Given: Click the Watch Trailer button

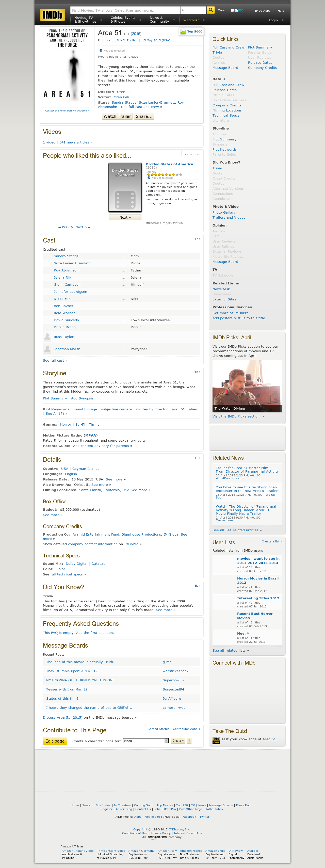Looking at the screenshot, I should pos(117,117).
